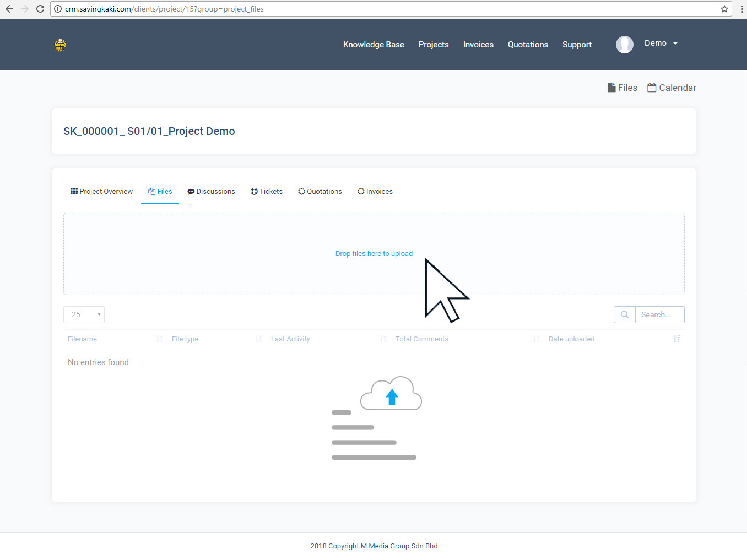Go to Project Overview tab

[101, 192]
